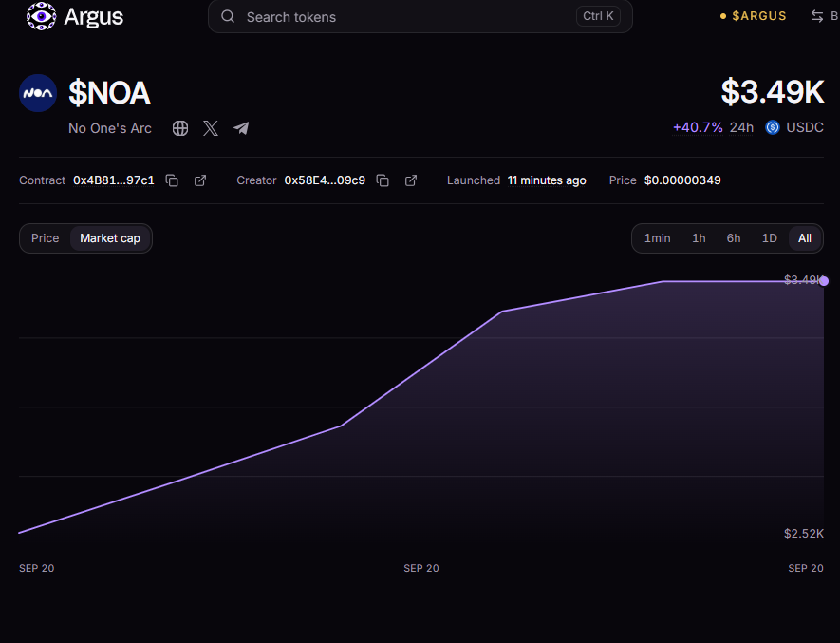Screen dimensions: 840x643
Task: Open the token website globe icon
Action: 180,128
